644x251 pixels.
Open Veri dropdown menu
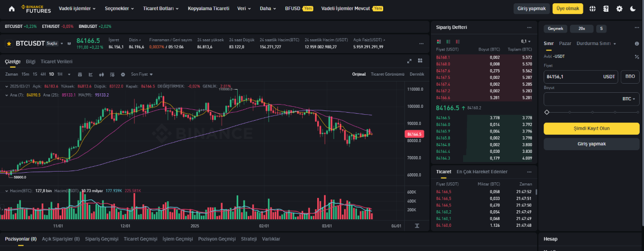(x=245, y=9)
